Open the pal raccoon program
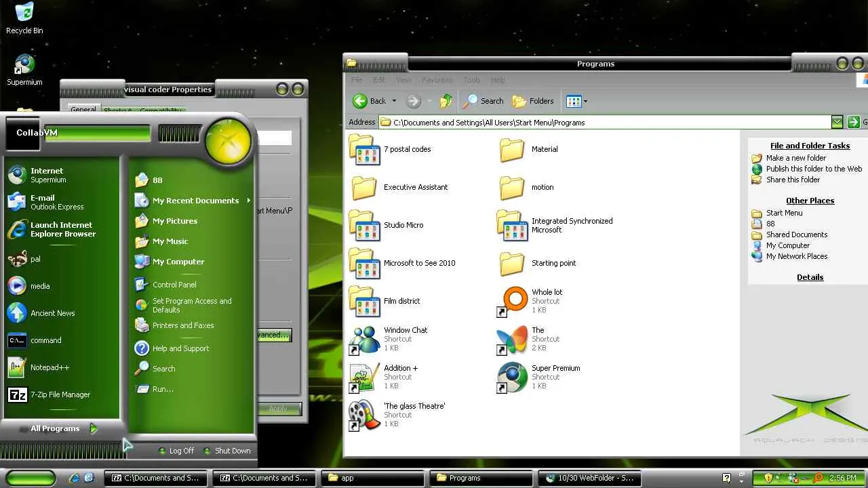Image resolution: width=868 pixels, height=488 pixels. point(62,259)
